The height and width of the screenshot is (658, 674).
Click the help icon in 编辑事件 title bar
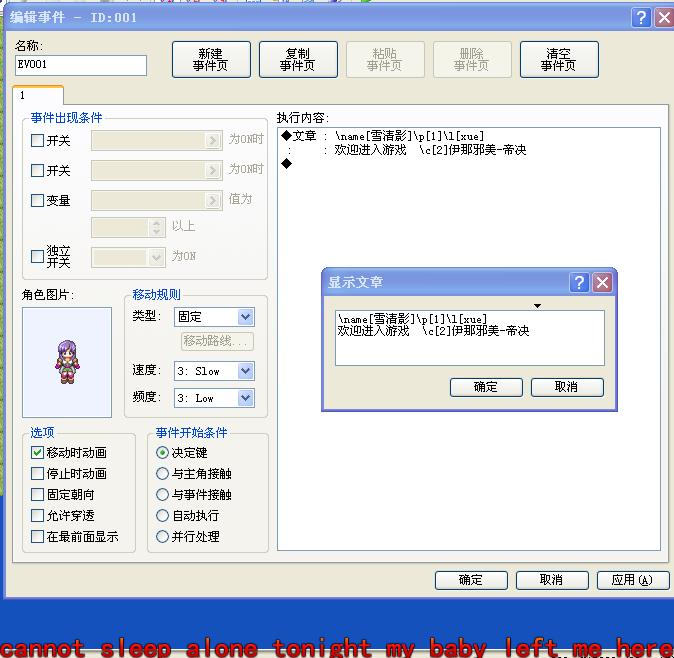coord(641,18)
